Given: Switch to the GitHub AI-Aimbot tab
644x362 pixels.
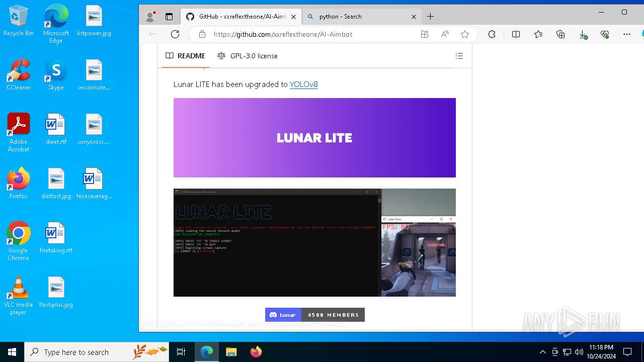Looking at the screenshot, I should pos(242,17).
